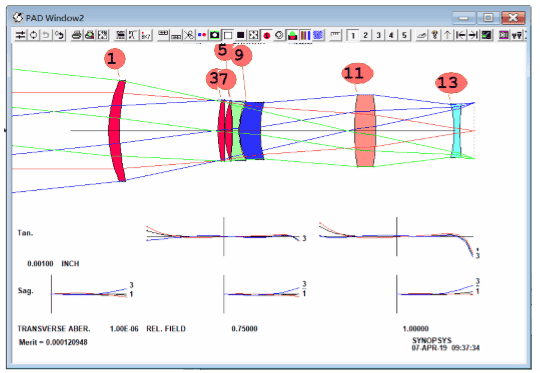
Task: Click the X-shaped lens icon
Action: (133, 35)
